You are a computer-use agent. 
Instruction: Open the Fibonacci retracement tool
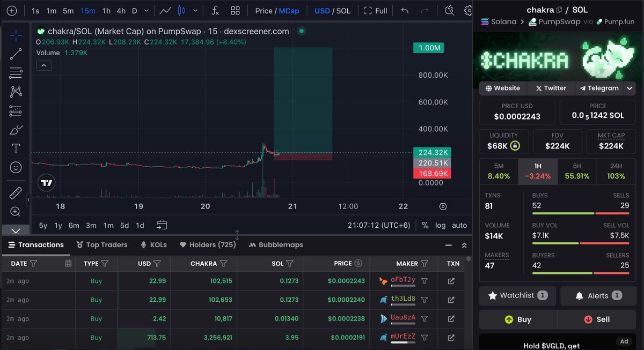click(16, 73)
